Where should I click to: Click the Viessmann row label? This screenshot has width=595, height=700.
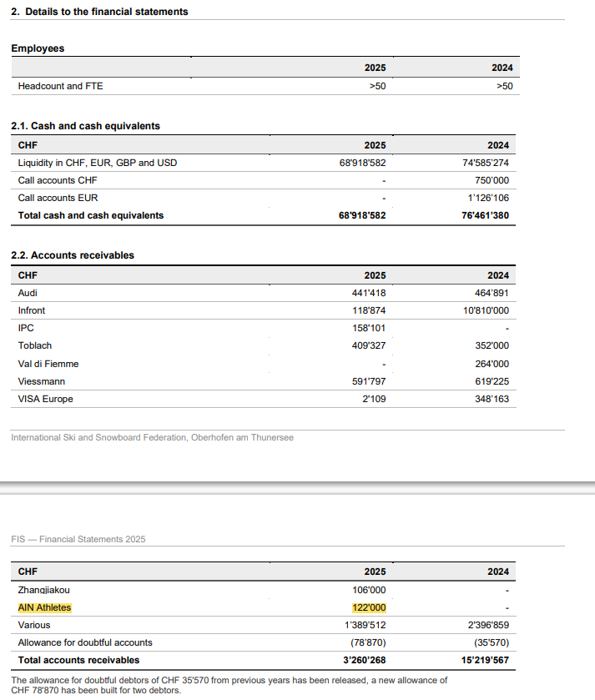tap(42, 381)
